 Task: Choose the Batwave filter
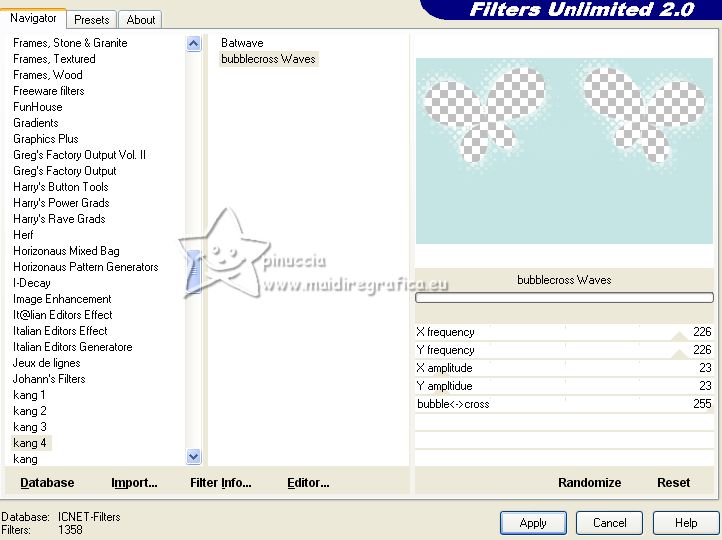point(242,43)
